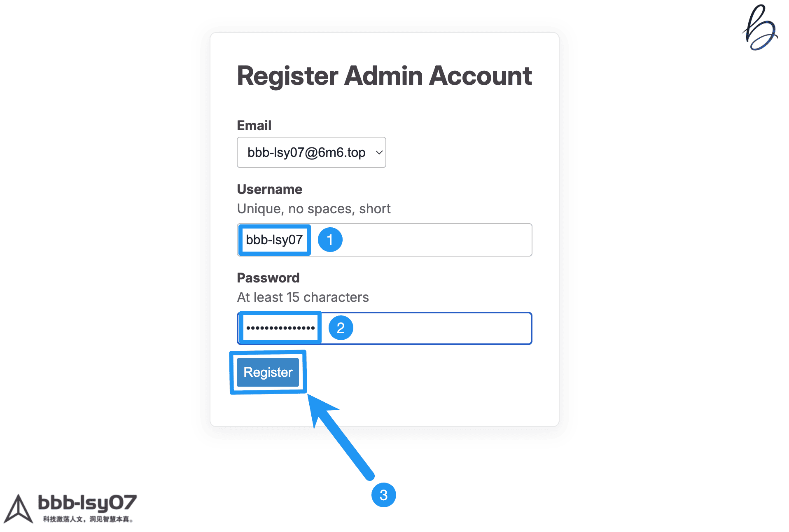Click the Chinese tagline under the watermark
The width and height of the screenshot is (789, 532).
click(88, 519)
